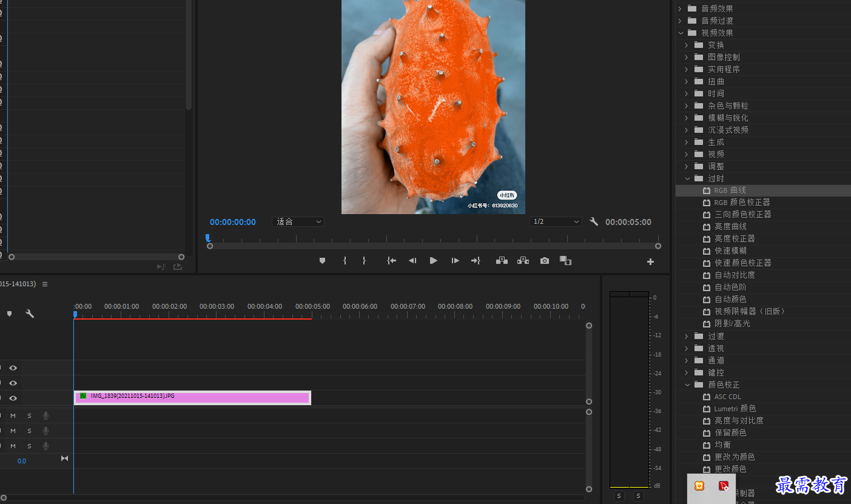Open the button editor plus icon
851x504 pixels.
pos(650,262)
